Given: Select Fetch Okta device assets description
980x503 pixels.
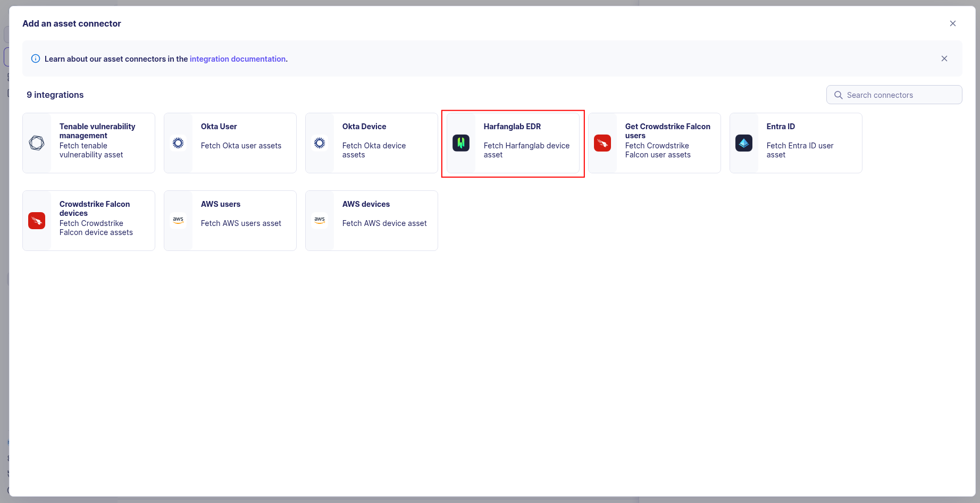Looking at the screenshot, I should point(373,150).
